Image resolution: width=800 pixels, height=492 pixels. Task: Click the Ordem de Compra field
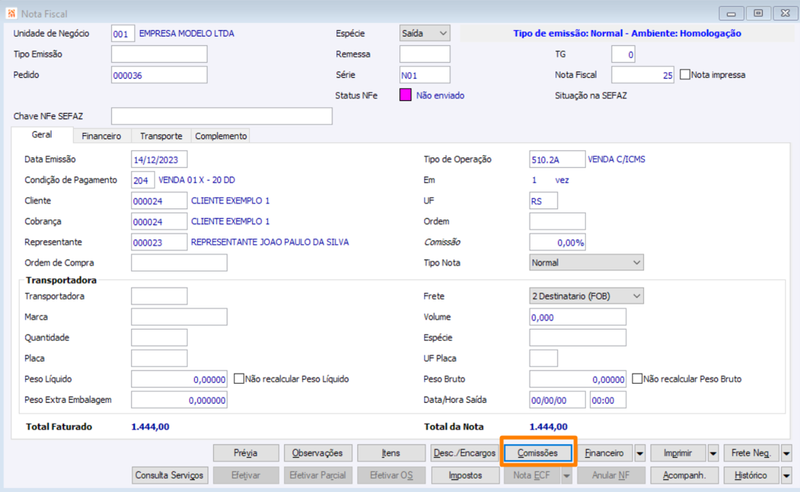pos(179,263)
